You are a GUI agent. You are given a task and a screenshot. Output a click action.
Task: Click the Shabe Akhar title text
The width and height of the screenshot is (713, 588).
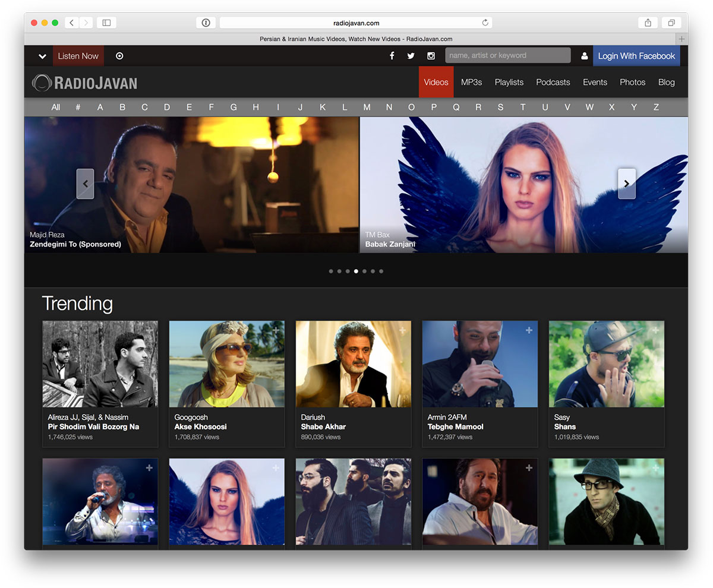tap(323, 426)
